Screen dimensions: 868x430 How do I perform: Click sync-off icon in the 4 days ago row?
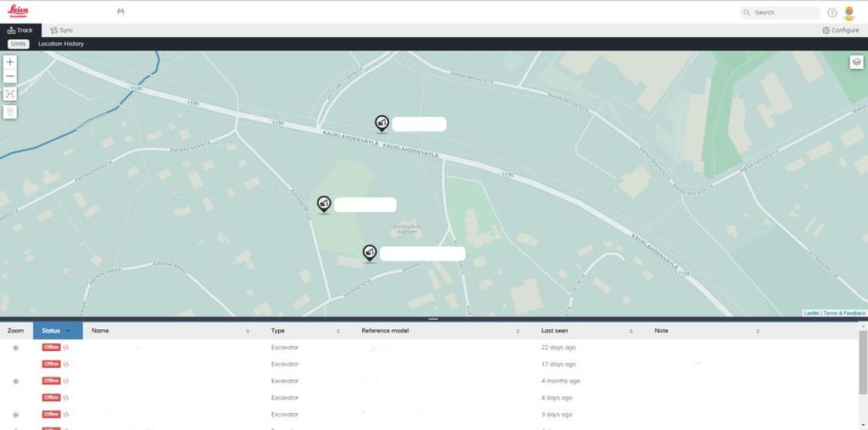(66, 397)
